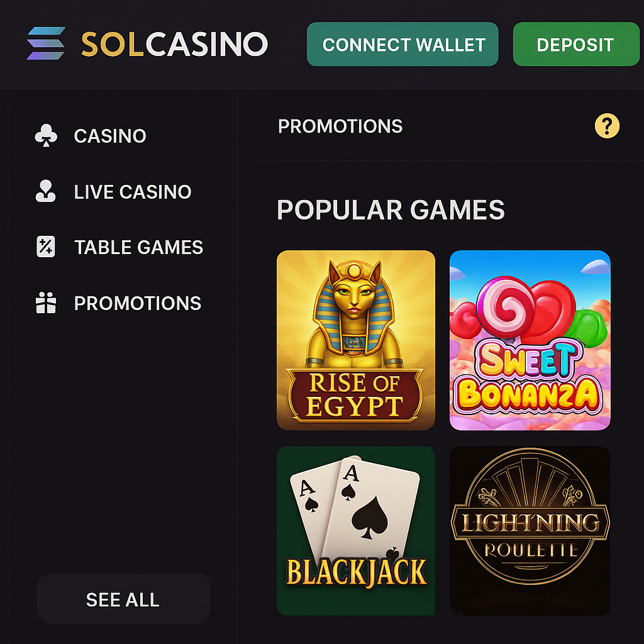
Task: Open the help question mark icon
Action: coord(606,126)
